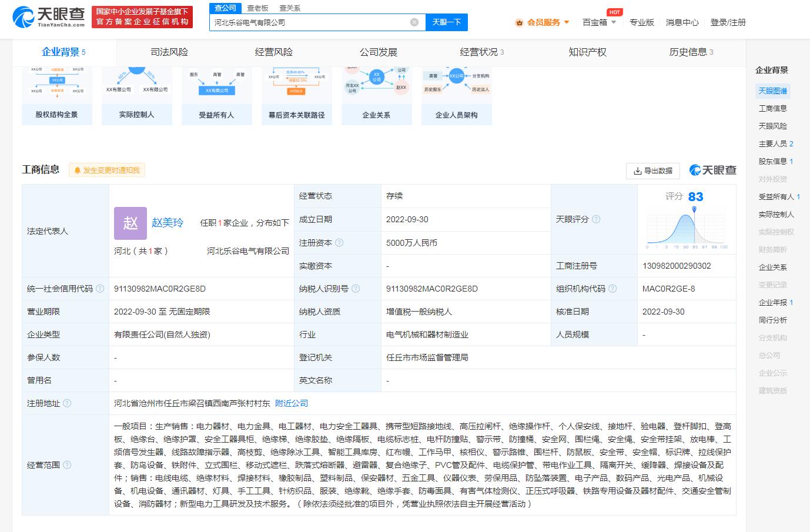Screen dimensions: 810x532
Task: Jump to 天眼风险 in the sidebar
Action: pos(772,126)
